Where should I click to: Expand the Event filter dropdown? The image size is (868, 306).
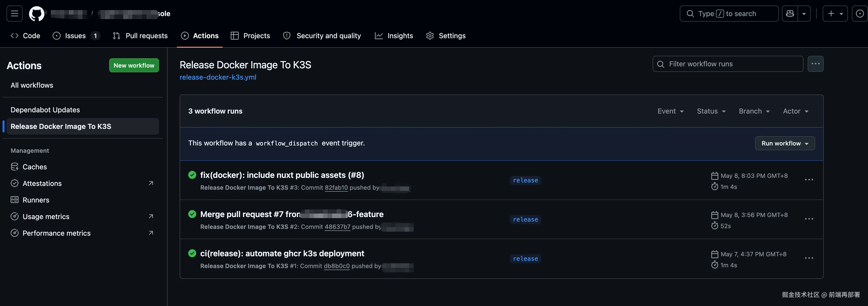[670, 111]
